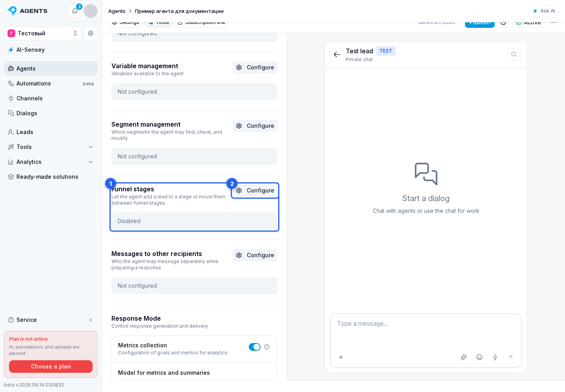Open Leads in the sidebar
Viewport: 565px width, 392px height.
51,132
